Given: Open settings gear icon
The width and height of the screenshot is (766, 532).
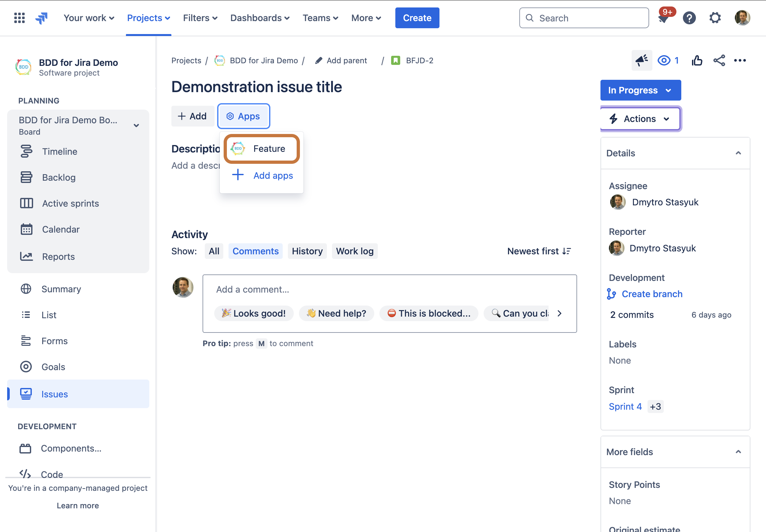Looking at the screenshot, I should [x=715, y=18].
